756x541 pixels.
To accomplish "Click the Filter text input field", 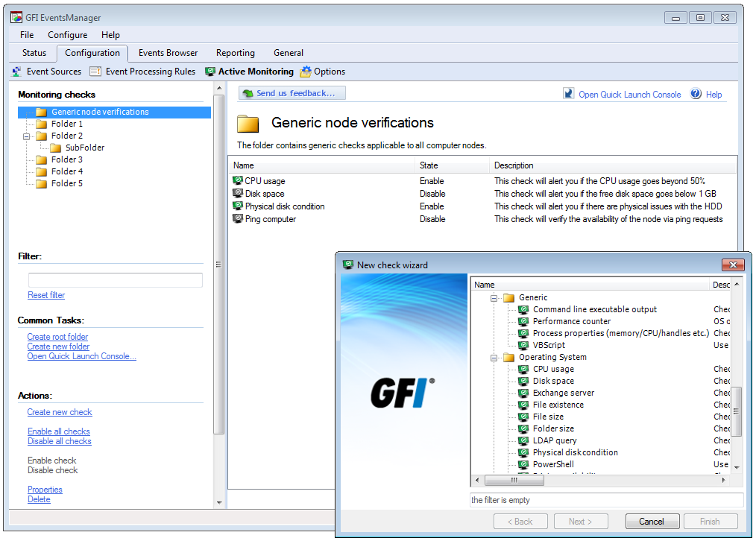I will [116, 280].
